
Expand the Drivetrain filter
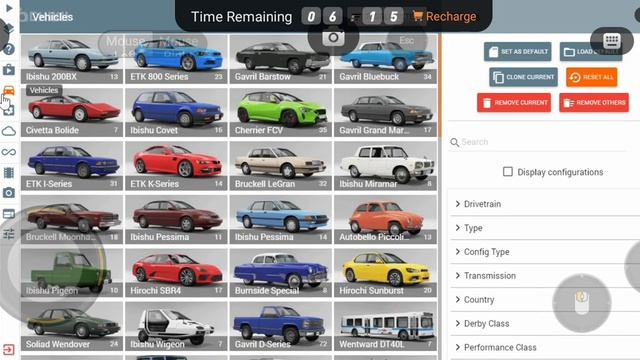(x=545, y=204)
